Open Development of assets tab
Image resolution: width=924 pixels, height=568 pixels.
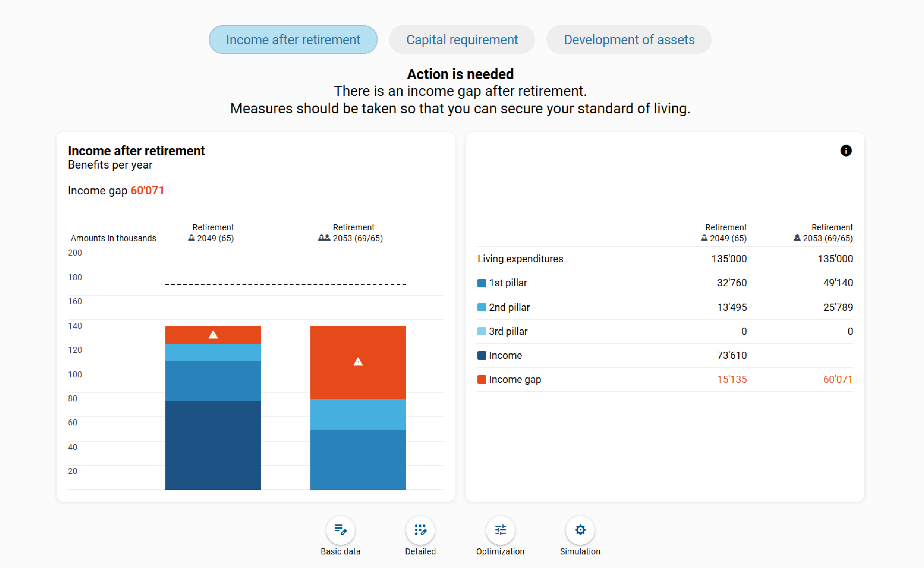click(629, 40)
